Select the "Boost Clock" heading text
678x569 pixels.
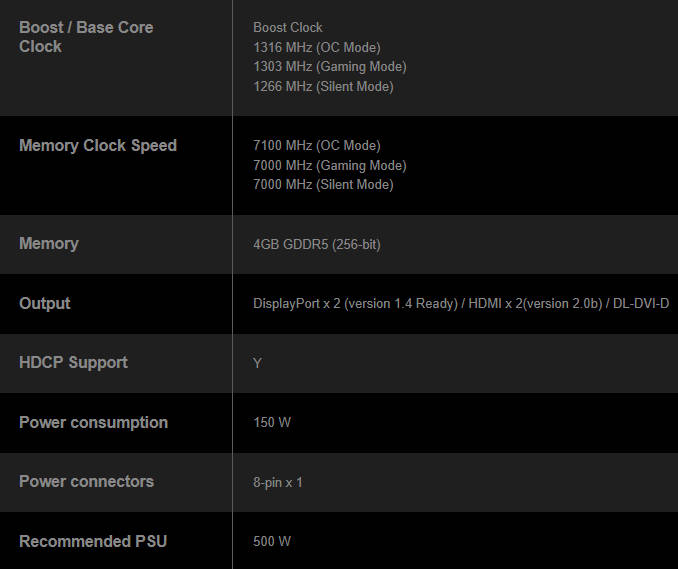coord(288,27)
